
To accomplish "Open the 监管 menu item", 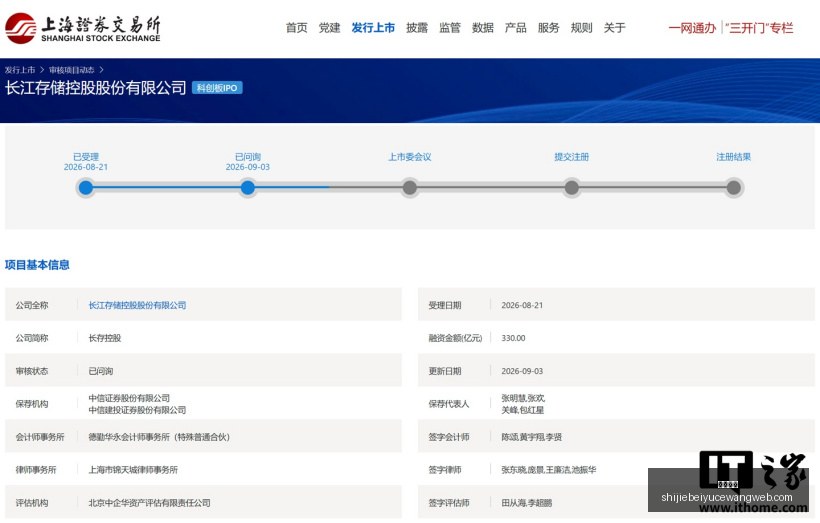I will tap(450, 28).
